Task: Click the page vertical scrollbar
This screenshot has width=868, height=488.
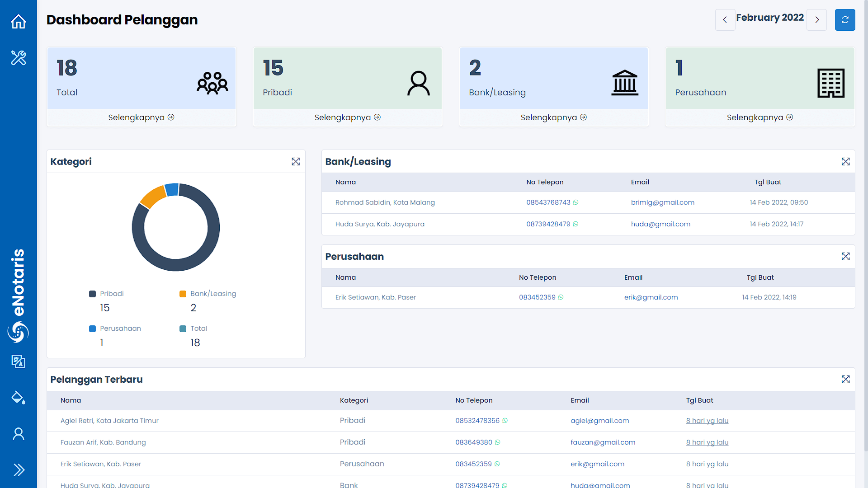Action: tap(865, 226)
